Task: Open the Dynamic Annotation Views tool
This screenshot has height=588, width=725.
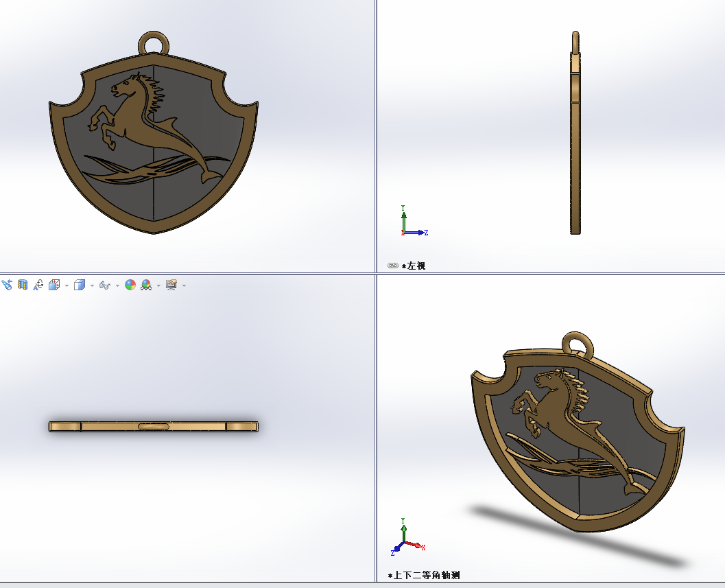Action: tap(38, 285)
